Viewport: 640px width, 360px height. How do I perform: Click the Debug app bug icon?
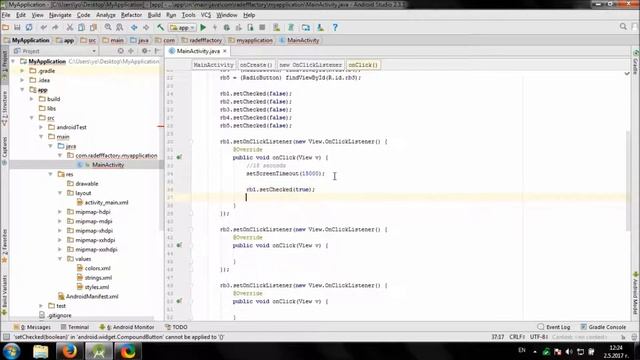[227, 27]
